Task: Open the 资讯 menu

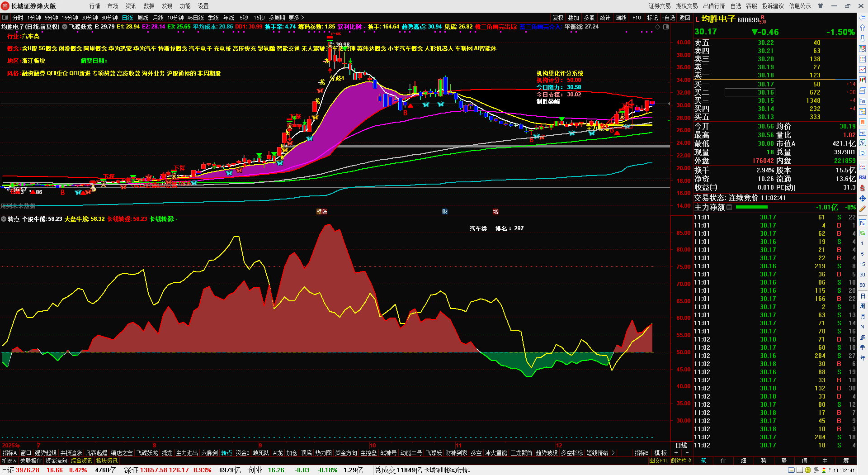Action: coord(131,6)
